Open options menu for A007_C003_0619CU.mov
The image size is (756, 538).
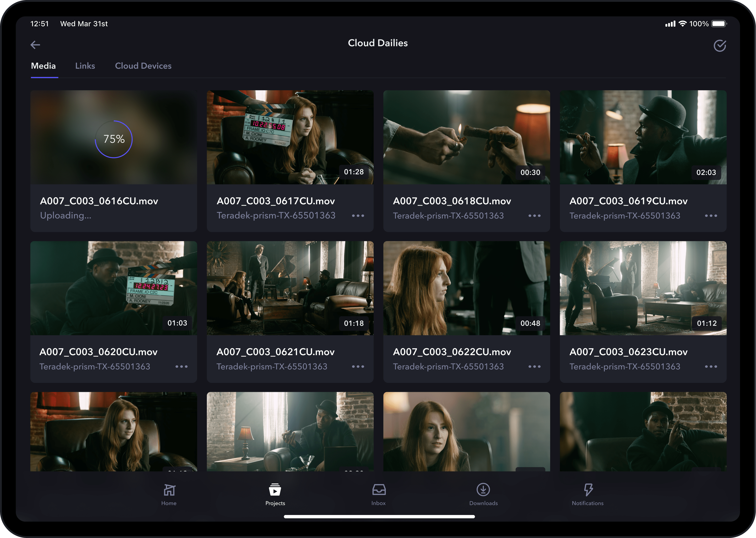(x=712, y=216)
